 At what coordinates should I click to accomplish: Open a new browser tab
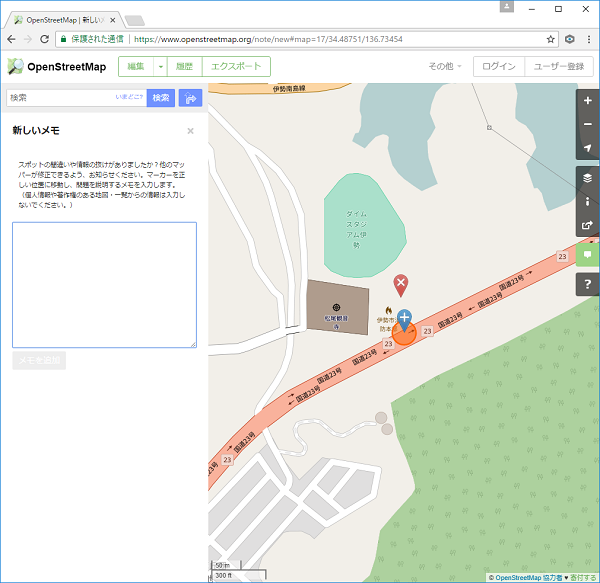click(x=135, y=21)
